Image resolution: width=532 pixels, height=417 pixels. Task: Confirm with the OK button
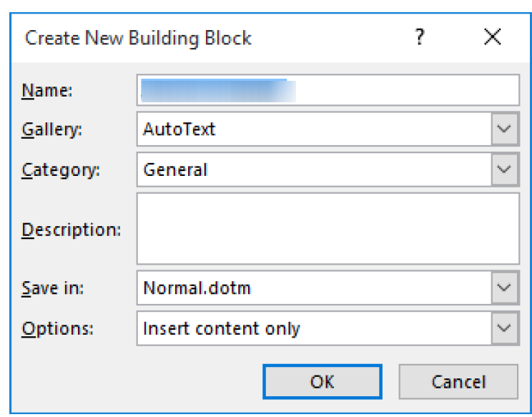[322, 382]
